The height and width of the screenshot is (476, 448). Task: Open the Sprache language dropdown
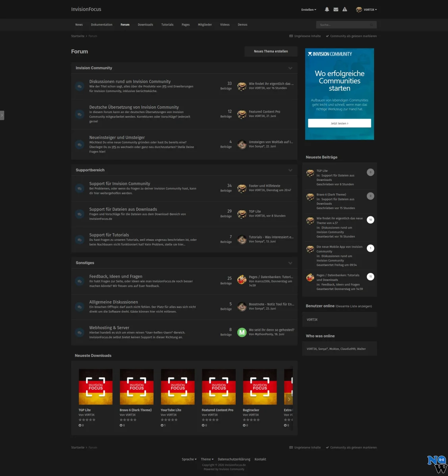189,459
